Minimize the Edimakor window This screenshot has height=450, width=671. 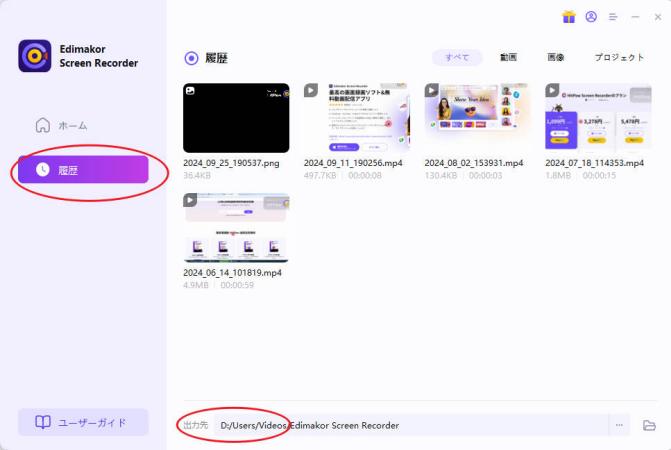[x=635, y=17]
